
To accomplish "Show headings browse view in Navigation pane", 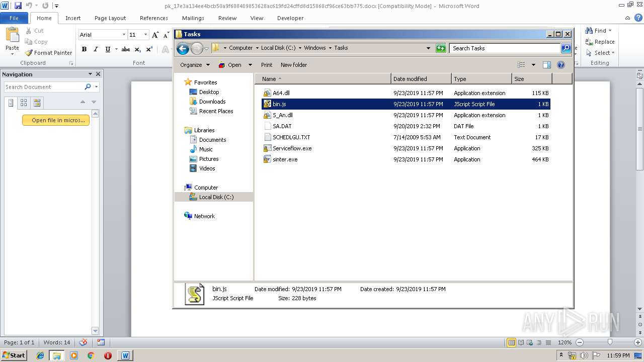I will coord(11,103).
